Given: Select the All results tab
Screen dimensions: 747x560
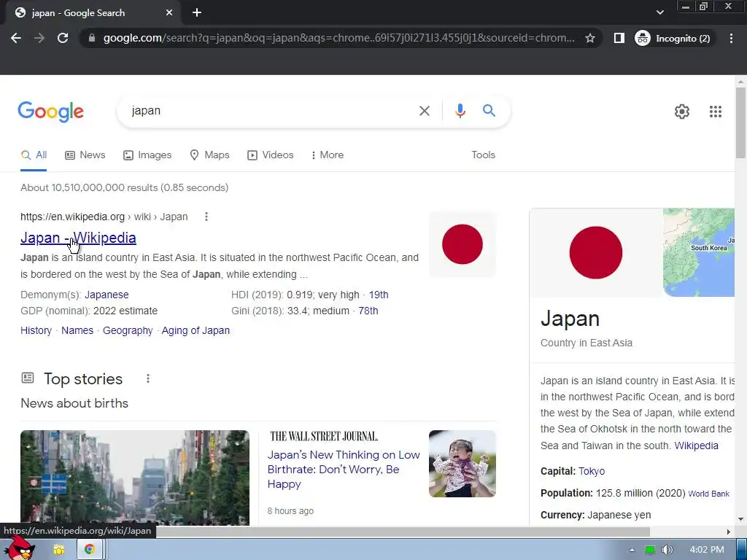Looking at the screenshot, I should [34, 155].
